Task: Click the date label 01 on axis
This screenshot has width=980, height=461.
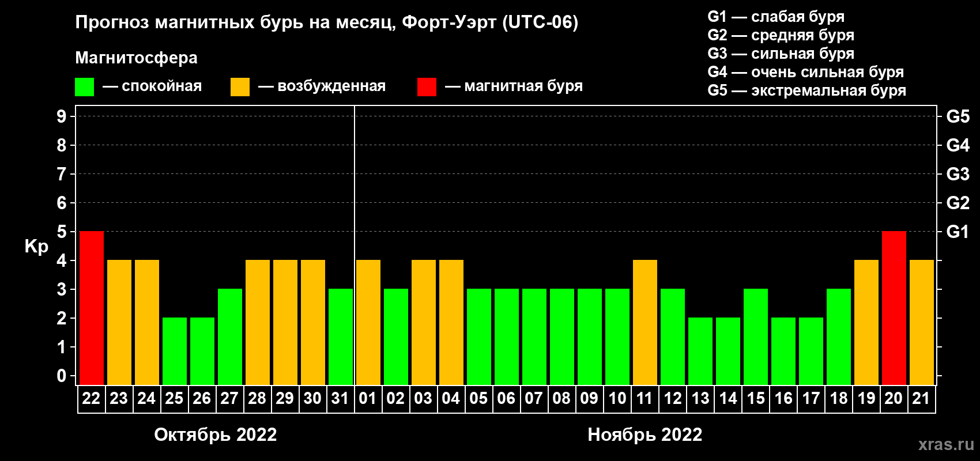Action: (368, 399)
